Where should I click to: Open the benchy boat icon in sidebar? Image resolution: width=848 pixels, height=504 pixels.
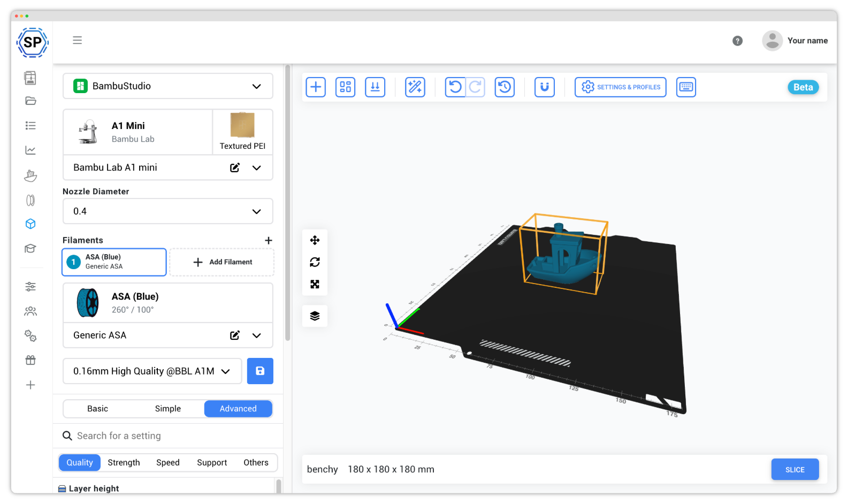pyautogui.click(x=30, y=175)
